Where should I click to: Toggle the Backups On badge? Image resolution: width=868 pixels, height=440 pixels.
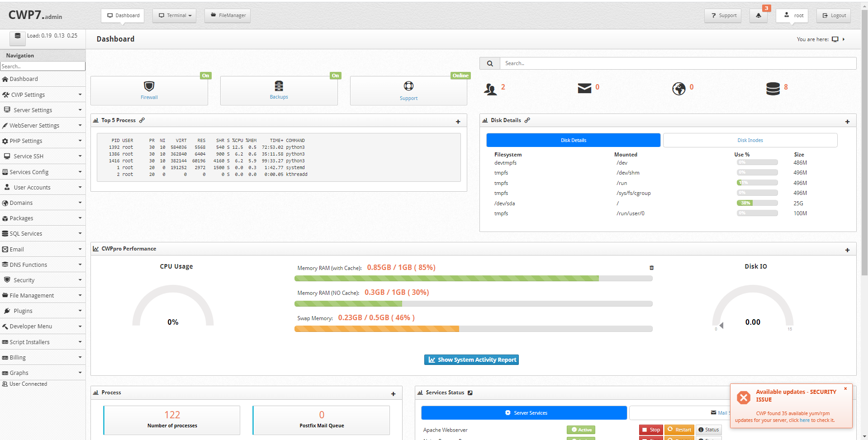(x=335, y=76)
